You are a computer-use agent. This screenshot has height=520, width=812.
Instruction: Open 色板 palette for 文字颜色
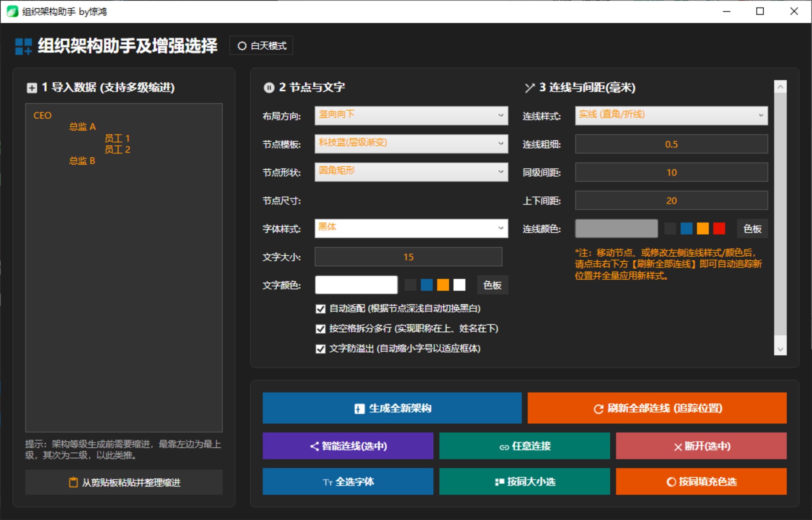pyautogui.click(x=492, y=285)
